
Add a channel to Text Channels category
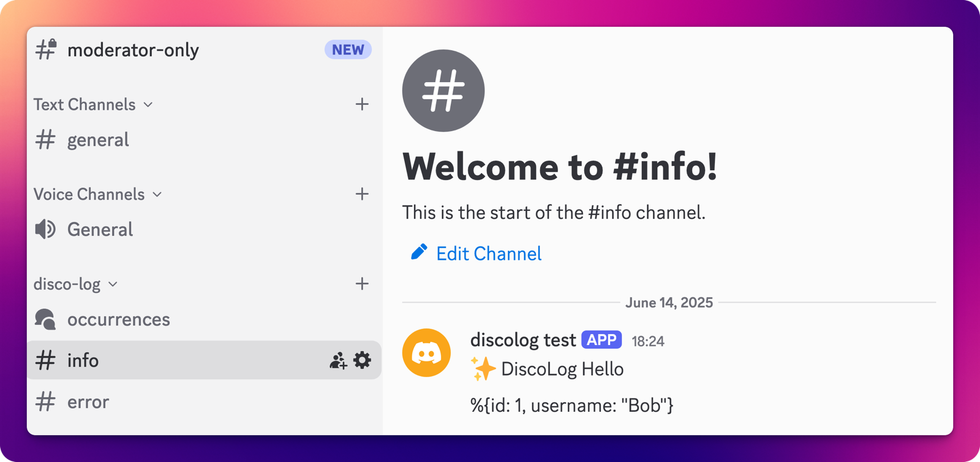[x=362, y=104]
